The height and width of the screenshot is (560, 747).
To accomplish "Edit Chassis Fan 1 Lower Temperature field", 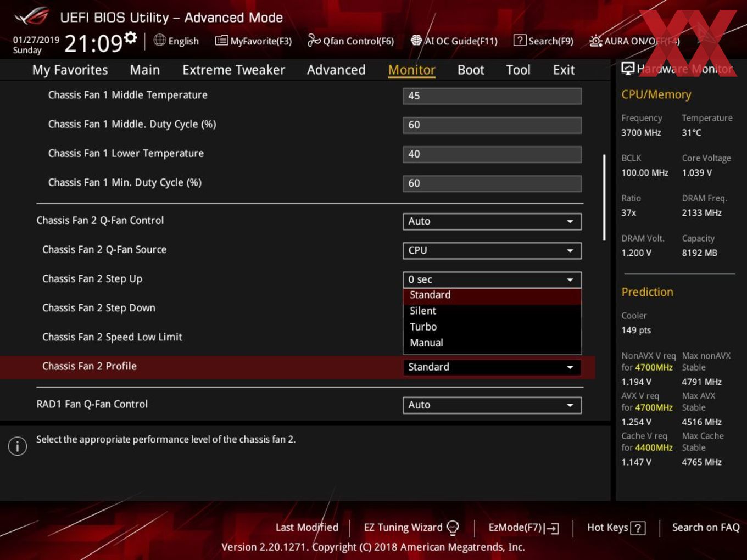I will coord(492,154).
